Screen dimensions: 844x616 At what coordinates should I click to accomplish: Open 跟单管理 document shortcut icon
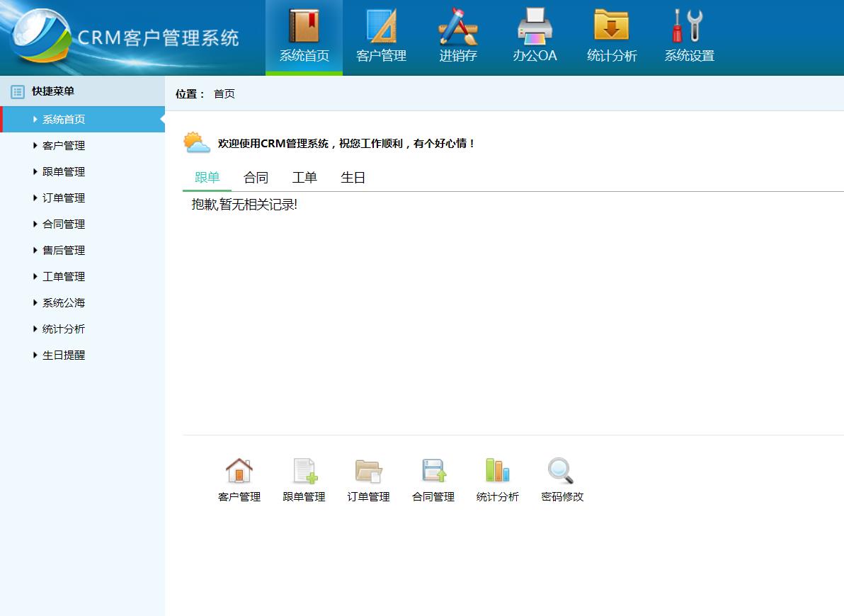[305, 470]
